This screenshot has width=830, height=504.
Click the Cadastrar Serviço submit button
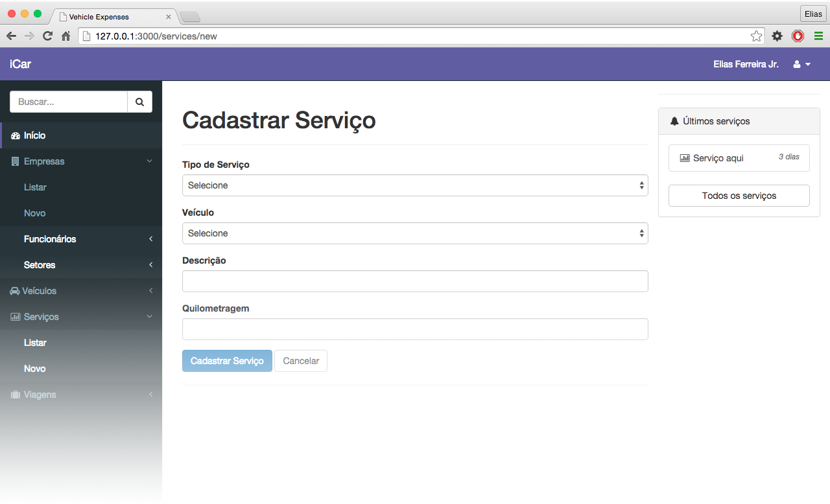coord(227,361)
